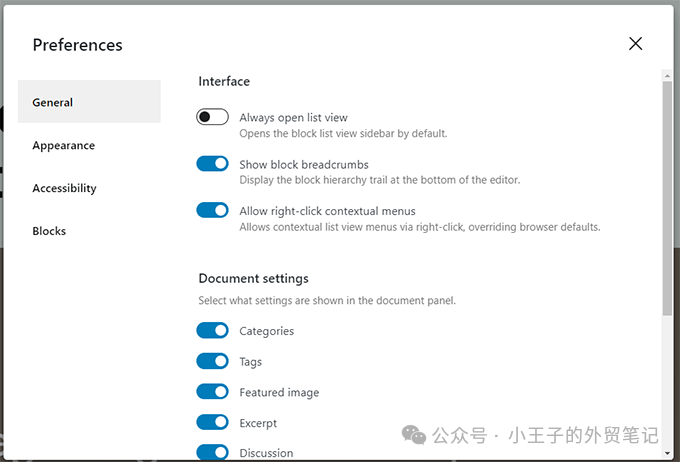Enable Always open list view toggle

(212, 117)
